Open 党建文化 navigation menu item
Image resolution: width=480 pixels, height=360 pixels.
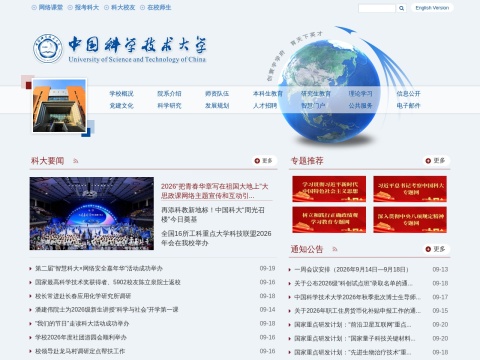click(x=121, y=106)
